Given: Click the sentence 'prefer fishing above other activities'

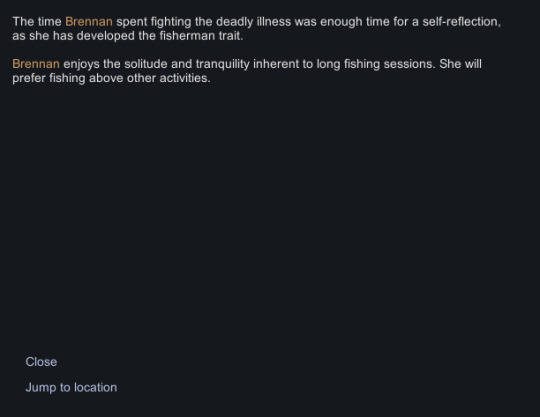Looking at the screenshot, I should point(110,78).
